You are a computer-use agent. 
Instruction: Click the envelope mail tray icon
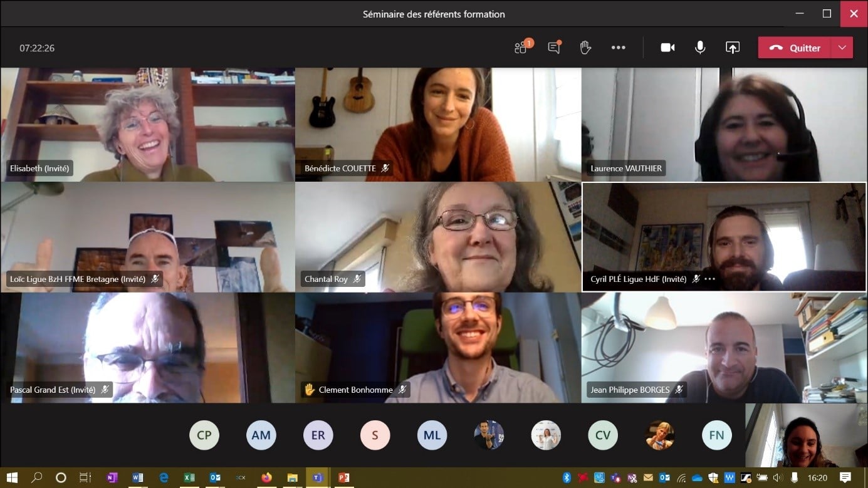648,478
